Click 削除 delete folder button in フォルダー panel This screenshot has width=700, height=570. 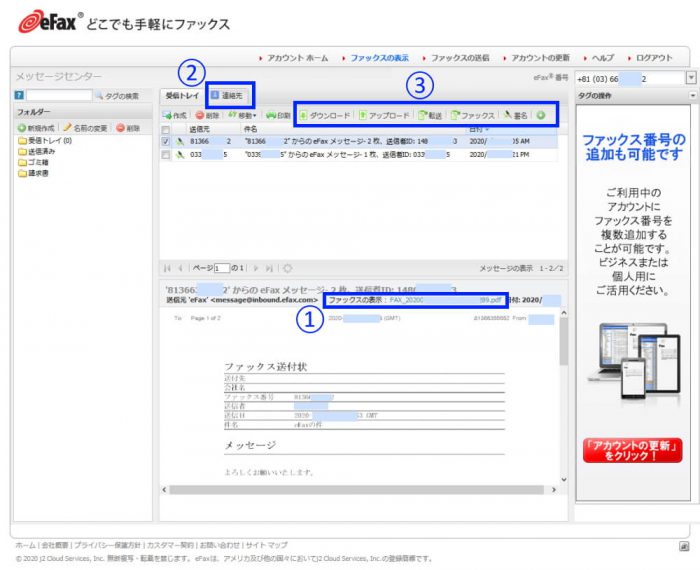coord(128,128)
